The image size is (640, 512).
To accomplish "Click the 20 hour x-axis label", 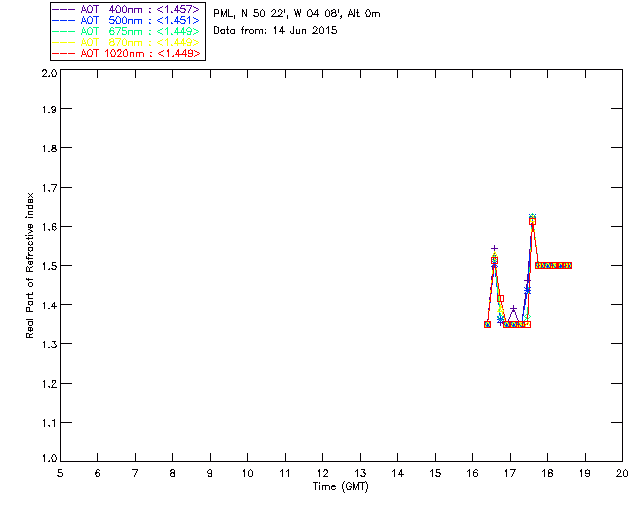I will [x=622, y=473].
